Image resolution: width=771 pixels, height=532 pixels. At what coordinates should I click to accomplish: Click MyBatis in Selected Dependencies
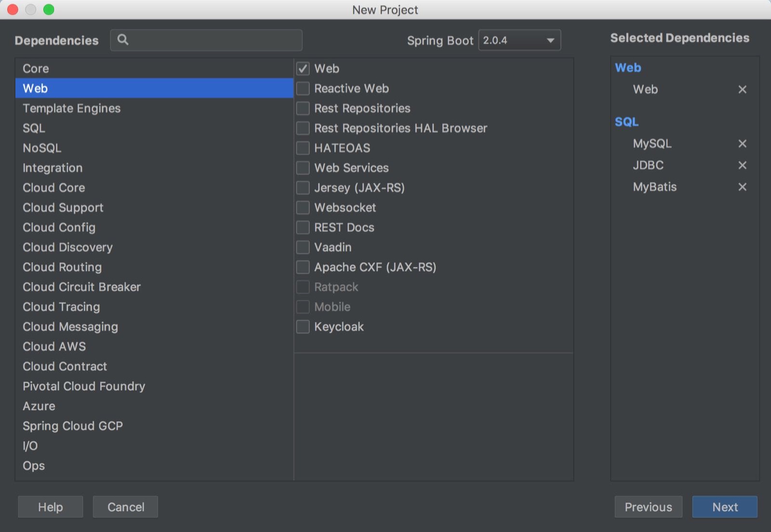click(654, 187)
